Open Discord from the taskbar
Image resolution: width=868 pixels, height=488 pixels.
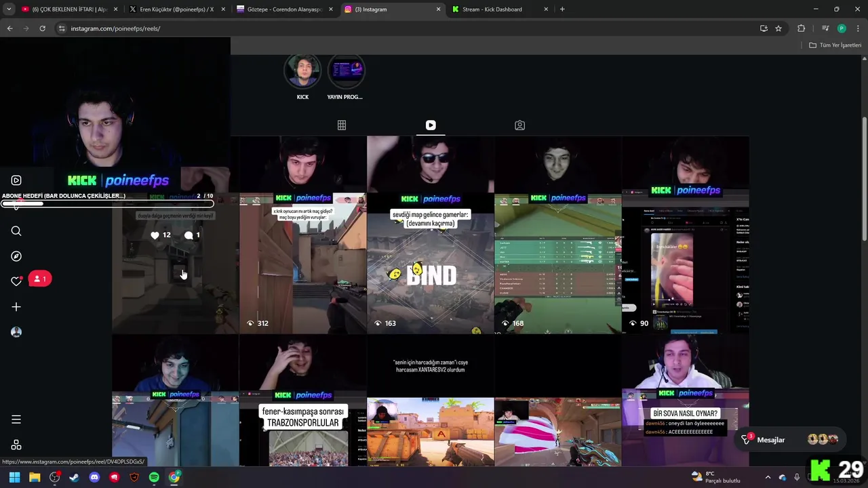coord(94,477)
